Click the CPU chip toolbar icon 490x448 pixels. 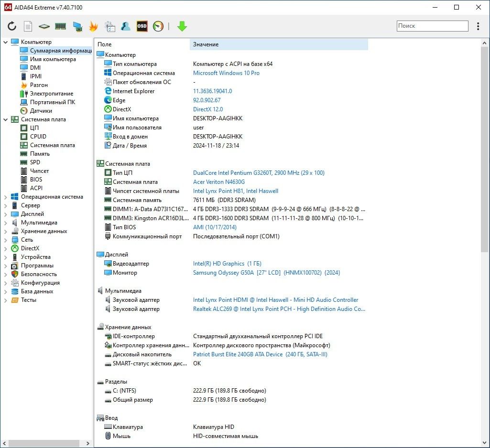[44, 27]
